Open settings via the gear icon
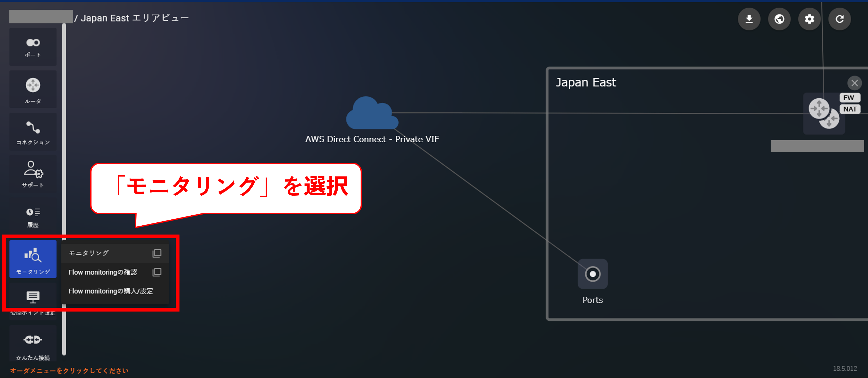868x378 pixels. point(809,19)
